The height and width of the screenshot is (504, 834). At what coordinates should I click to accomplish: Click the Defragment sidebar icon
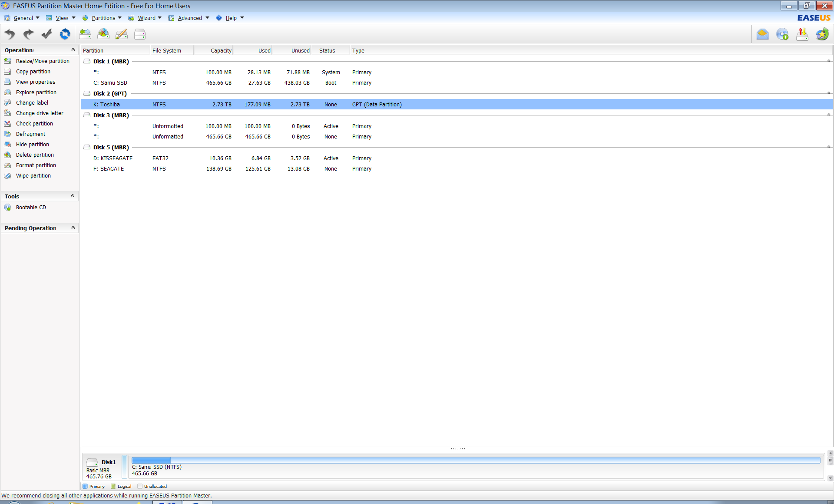[x=7, y=134]
